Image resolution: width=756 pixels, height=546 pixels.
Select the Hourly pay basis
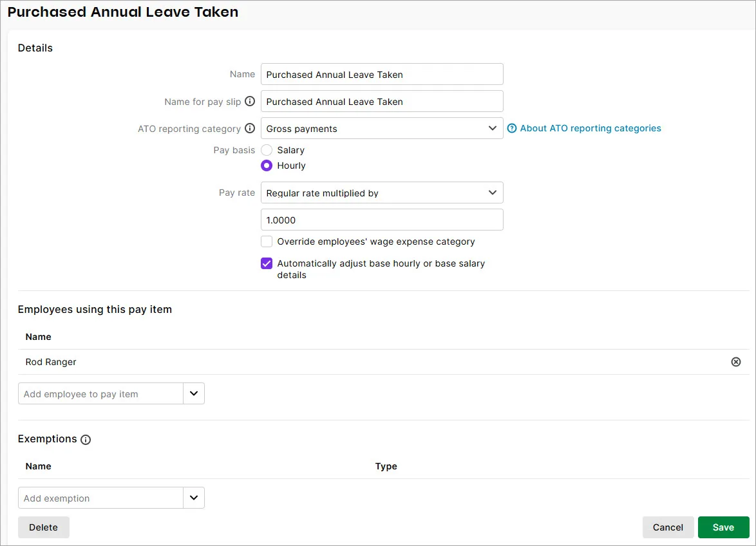click(x=267, y=165)
